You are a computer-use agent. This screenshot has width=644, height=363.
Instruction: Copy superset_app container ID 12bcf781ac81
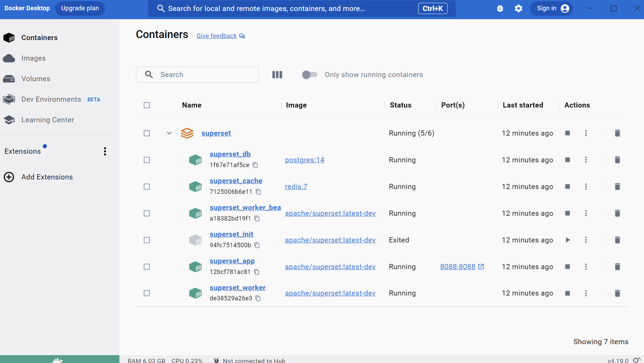[x=257, y=272]
